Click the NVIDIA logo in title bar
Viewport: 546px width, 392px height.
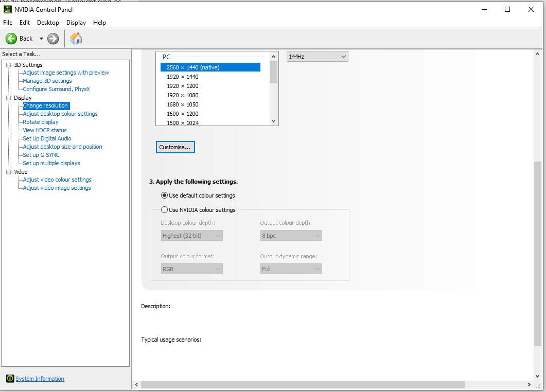(7, 9)
